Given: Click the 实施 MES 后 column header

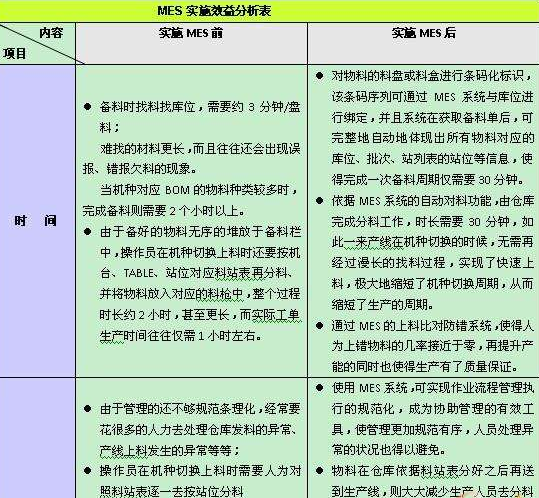Looking at the screenshot, I should (424, 33).
